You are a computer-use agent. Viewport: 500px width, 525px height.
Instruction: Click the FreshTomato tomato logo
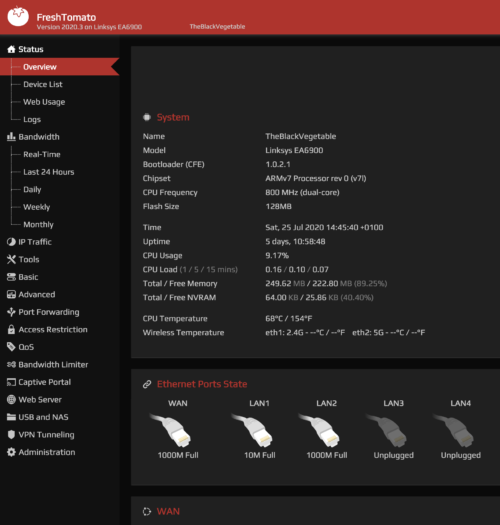click(18, 16)
